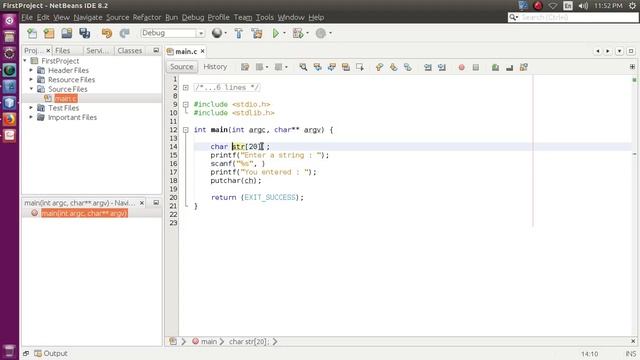Expand the Header Files folder
This screenshot has width=640, height=360.
click(31, 70)
